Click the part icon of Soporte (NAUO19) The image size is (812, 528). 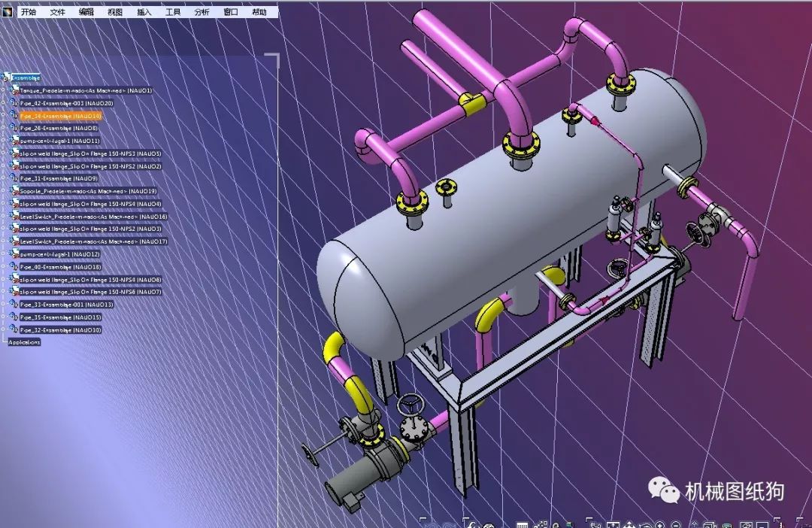tap(14, 191)
